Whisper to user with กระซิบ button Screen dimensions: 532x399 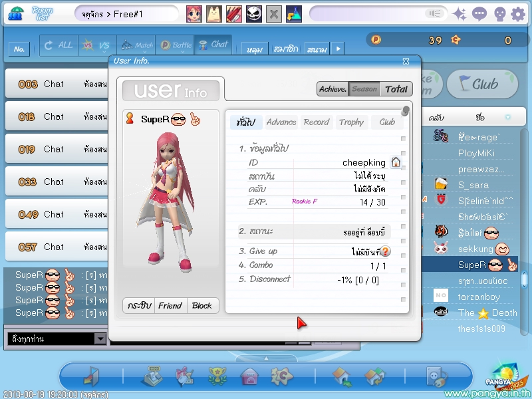point(139,305)
